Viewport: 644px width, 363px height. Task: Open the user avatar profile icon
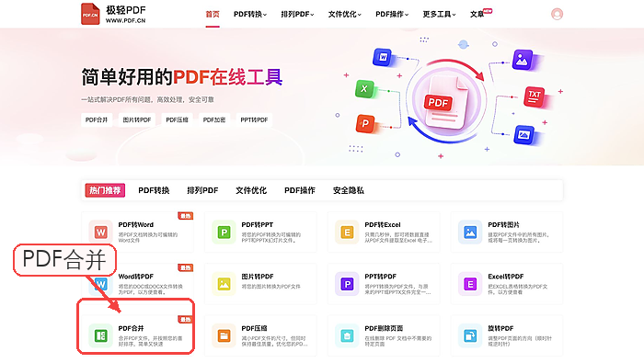557,14
